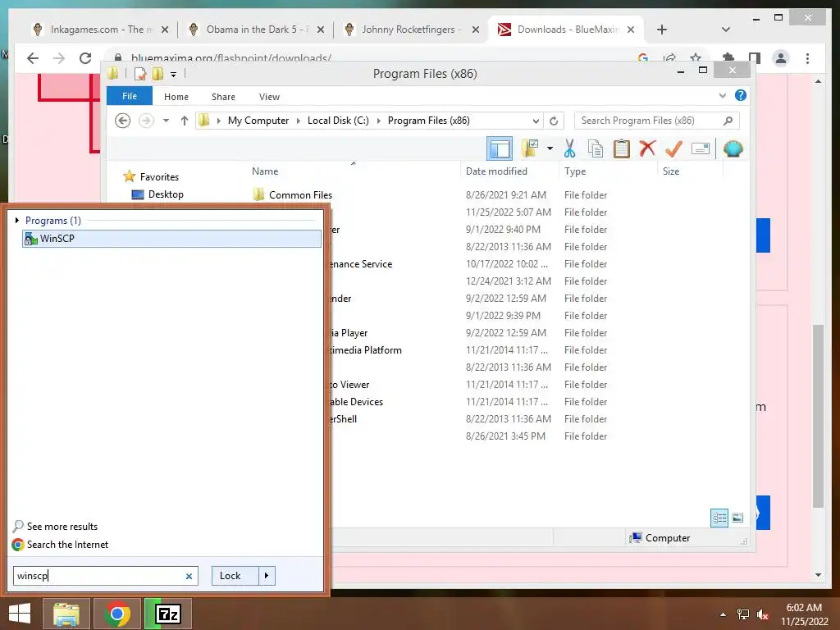
Task: Click the scissors Cut icon
Action: pyautogui.click(x=569, y=148)
